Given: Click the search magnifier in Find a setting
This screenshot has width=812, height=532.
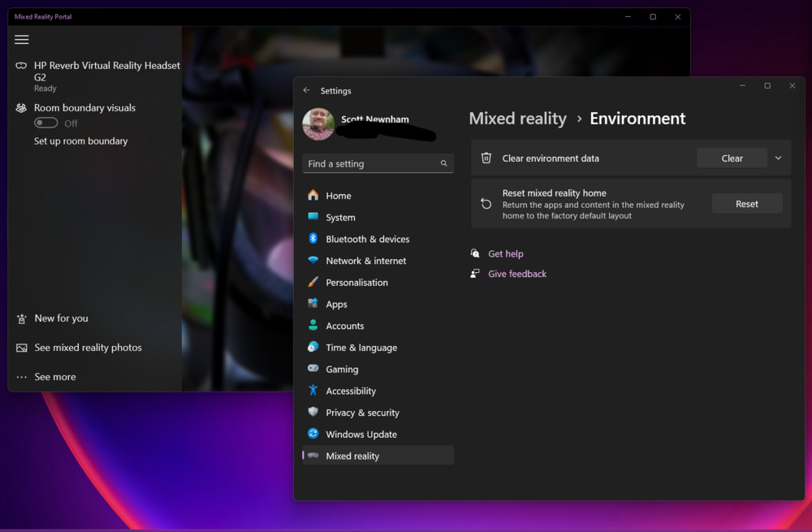Looking at the screenshot, I should [443, 163].
